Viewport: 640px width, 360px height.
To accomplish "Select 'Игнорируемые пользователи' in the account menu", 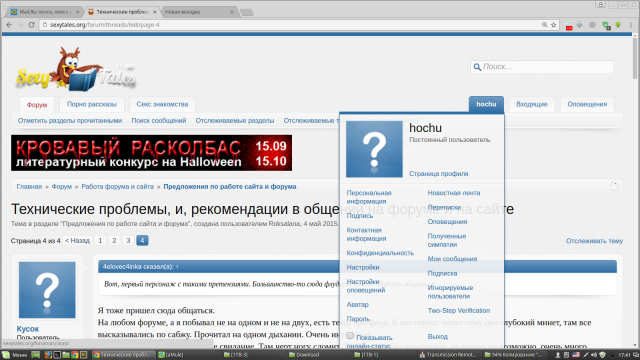I will [x=450, y=292].
